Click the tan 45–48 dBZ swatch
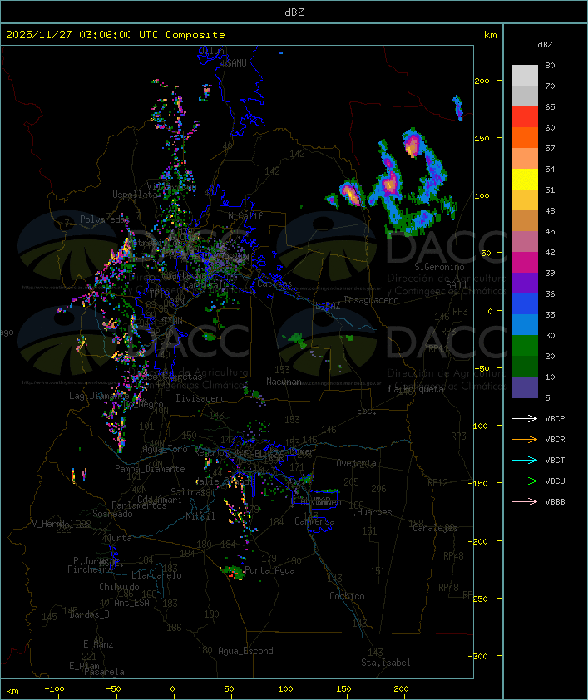This screenshot has width=588, height=700. [525, 220]
